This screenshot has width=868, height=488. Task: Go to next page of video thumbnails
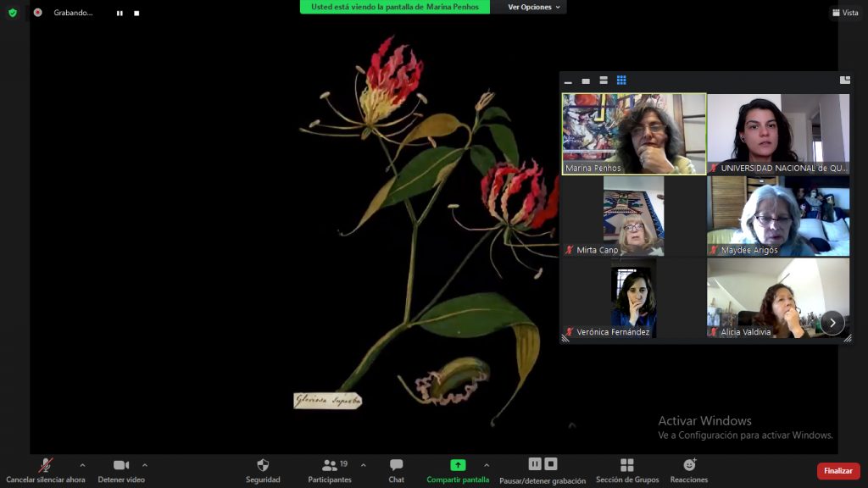click(832, 323)
